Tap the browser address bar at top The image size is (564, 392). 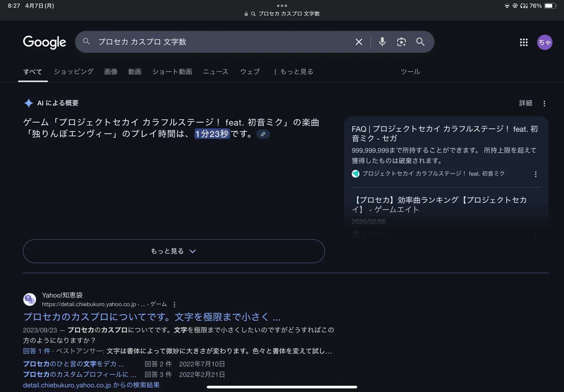[282, 14]
